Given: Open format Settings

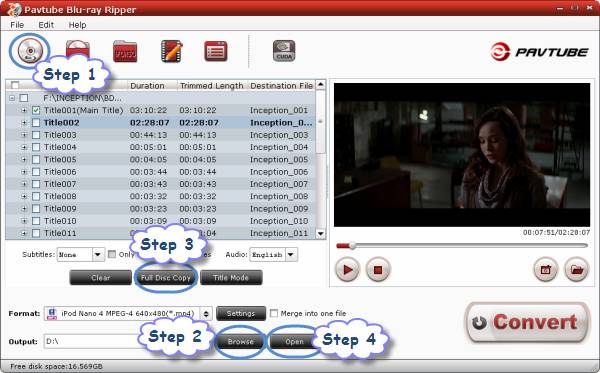Looking at the screenshot, I should click(x=241, y=313).
